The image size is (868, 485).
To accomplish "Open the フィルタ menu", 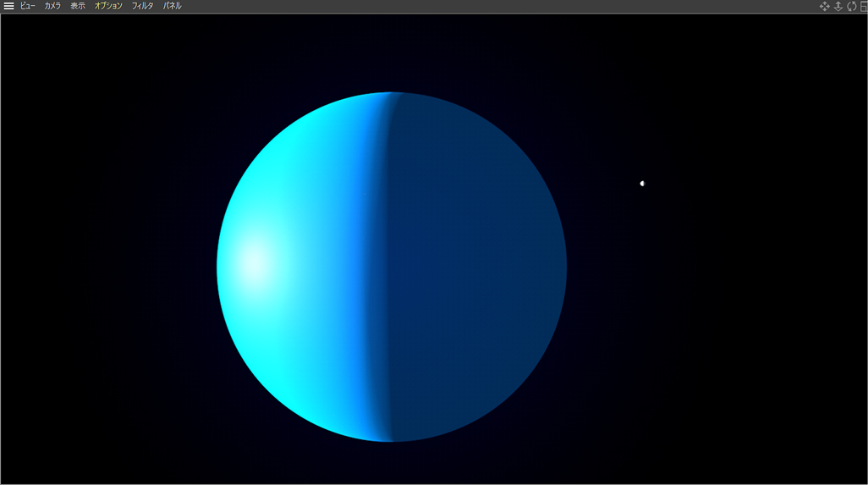I will click(142, 6).
